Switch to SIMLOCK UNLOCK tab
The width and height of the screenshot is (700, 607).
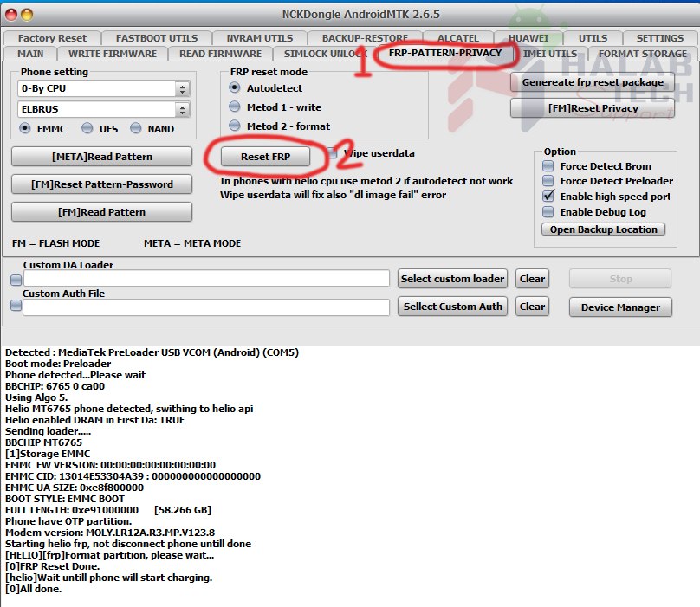click(325, 54)
